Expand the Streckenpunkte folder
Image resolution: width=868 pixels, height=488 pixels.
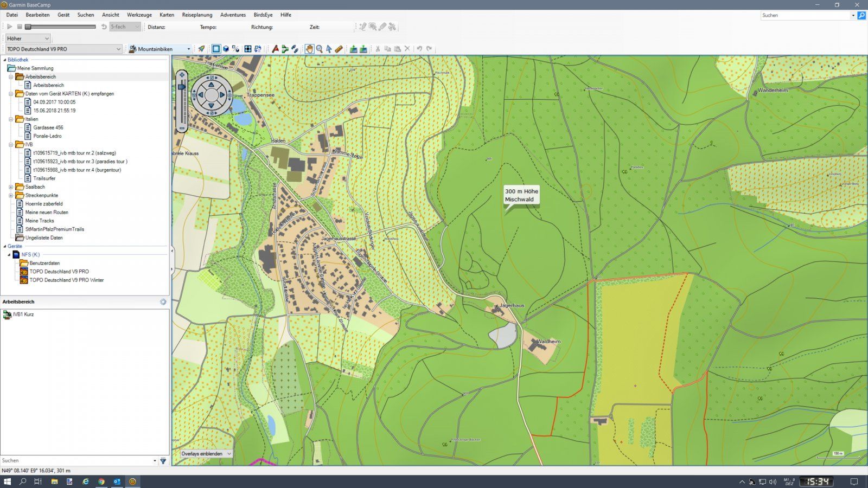(x=11, y=195)
